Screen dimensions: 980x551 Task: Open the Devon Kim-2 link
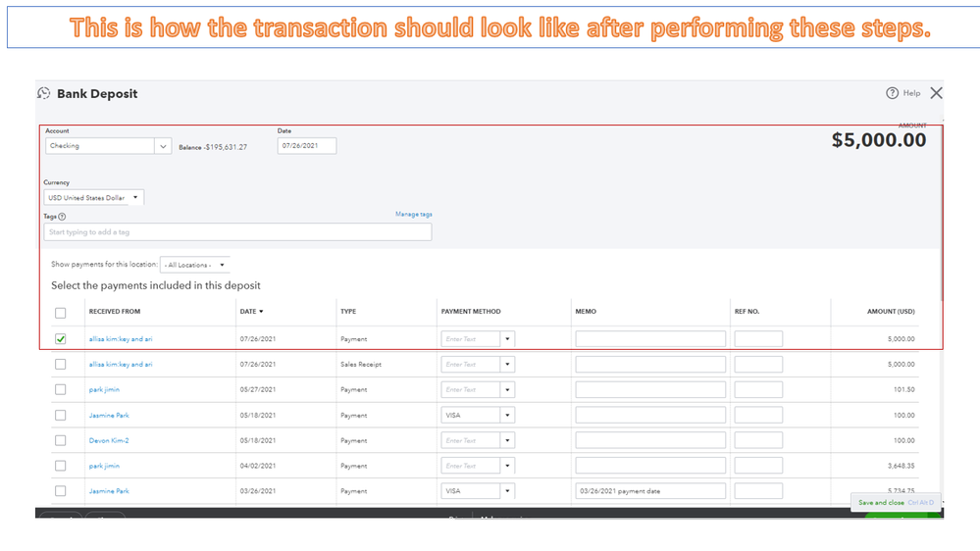click(109, 440)
